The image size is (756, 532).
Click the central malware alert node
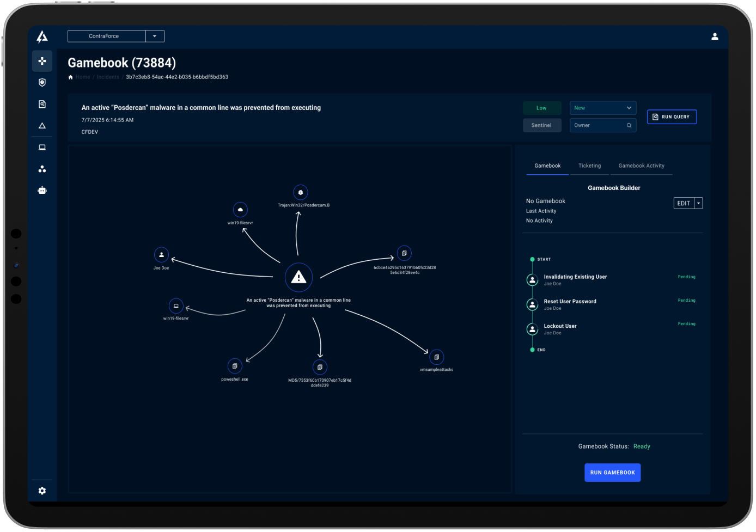point(298,277)
